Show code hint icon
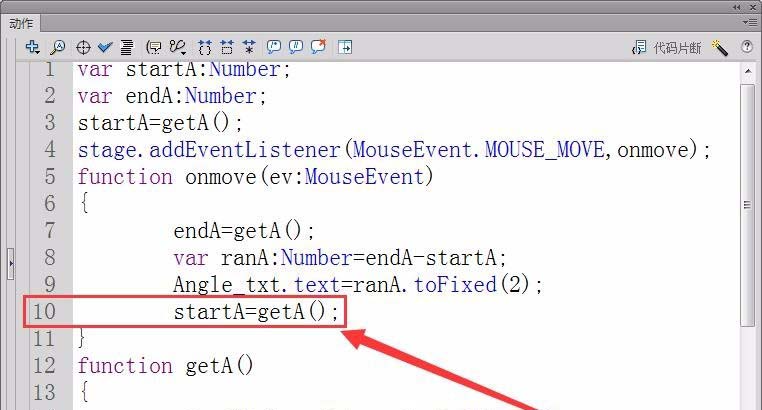The width and height of the screenshot is (762, 410). 154,47
